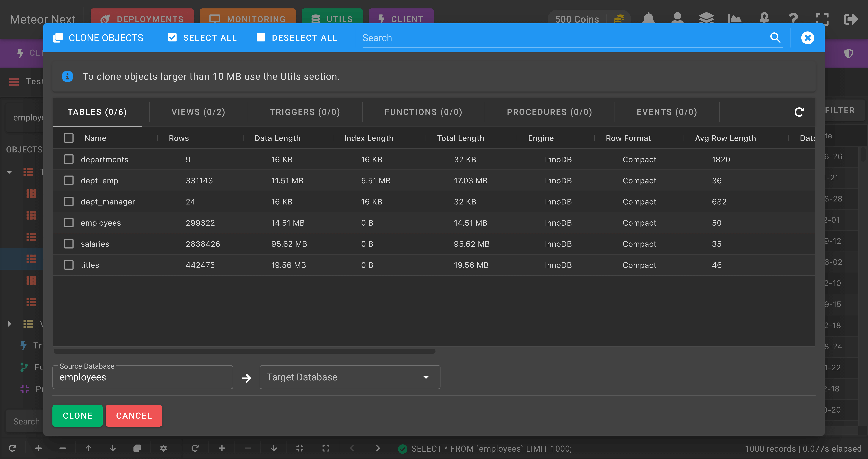Viewport: 868px width, 459px height.
Task: Click the down arrow export icon in results toolbar
Action: point(274,448)
